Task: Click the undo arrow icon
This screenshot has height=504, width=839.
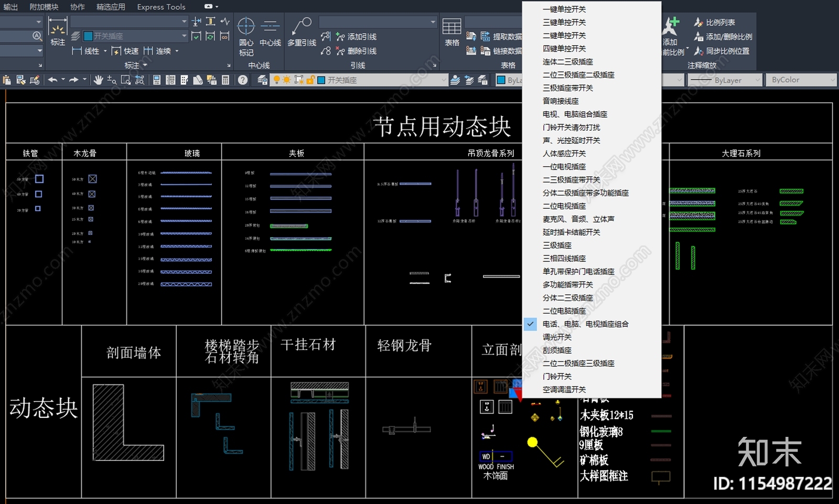Action: (x=53, y=80)
